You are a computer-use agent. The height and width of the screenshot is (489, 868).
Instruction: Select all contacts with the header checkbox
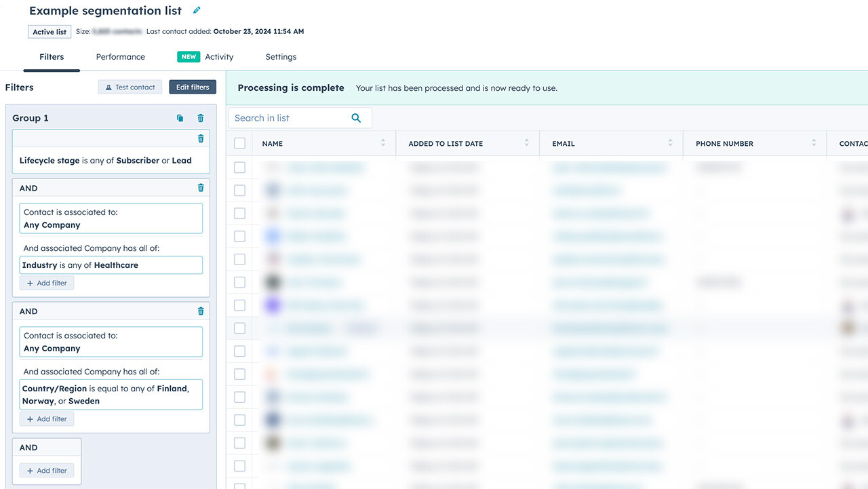point(239,143)
